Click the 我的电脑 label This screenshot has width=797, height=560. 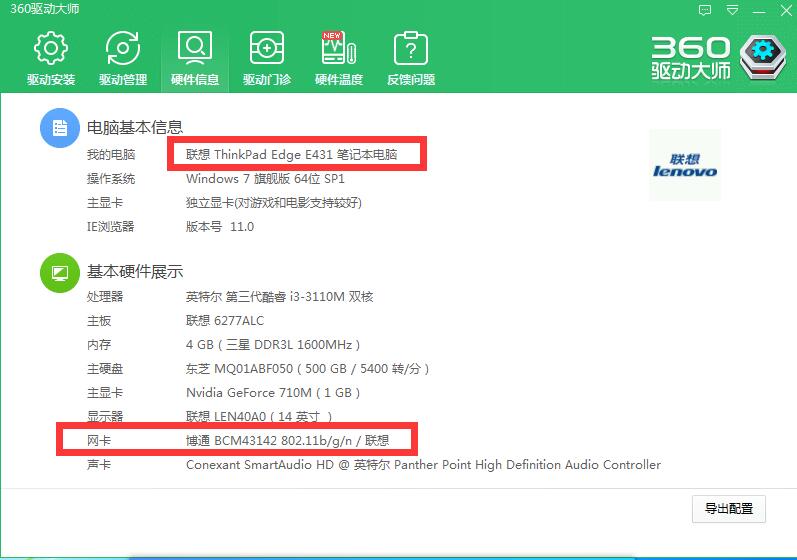111,154
